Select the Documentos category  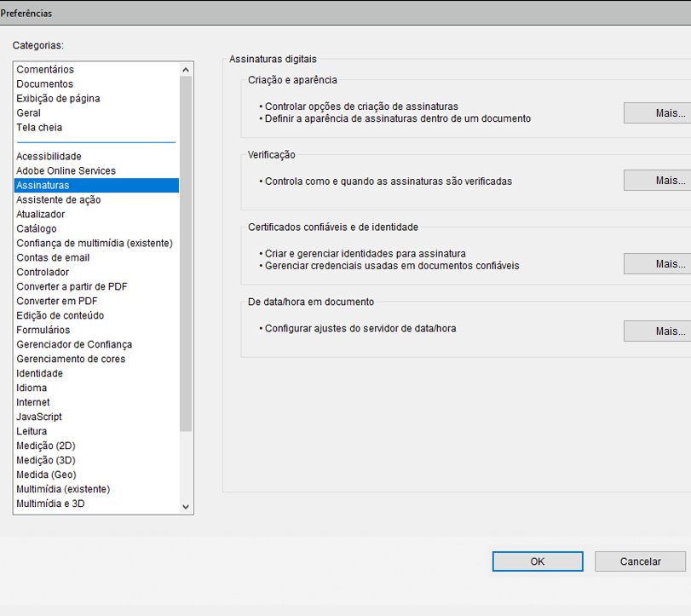43,83
